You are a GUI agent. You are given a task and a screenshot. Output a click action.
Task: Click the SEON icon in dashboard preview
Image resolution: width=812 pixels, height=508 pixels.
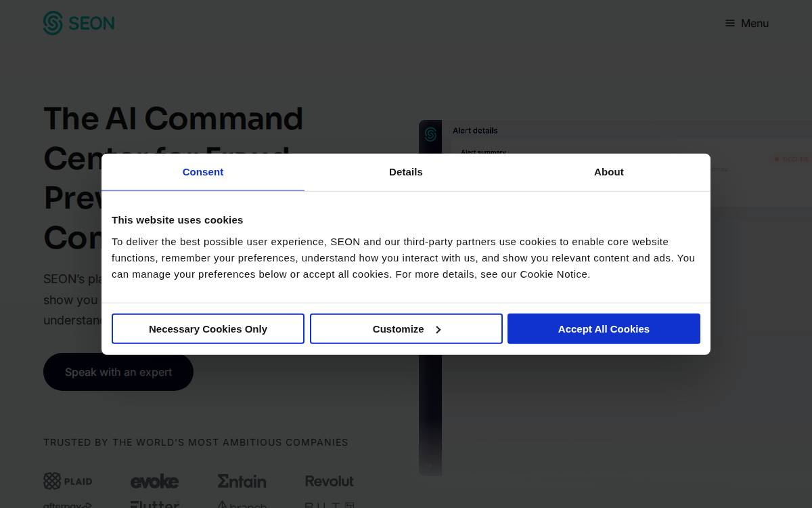(x=430, y=134)
